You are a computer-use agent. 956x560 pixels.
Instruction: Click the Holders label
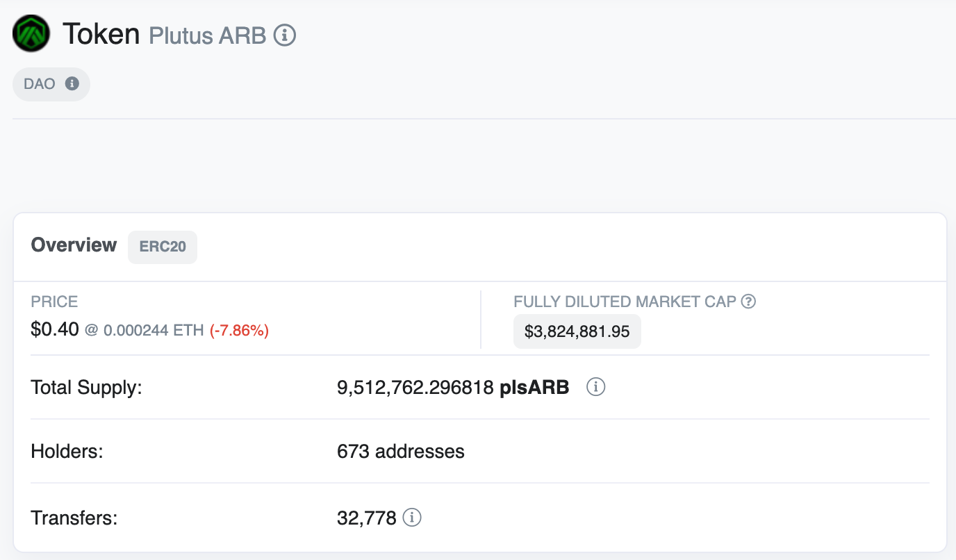(67, 452)
